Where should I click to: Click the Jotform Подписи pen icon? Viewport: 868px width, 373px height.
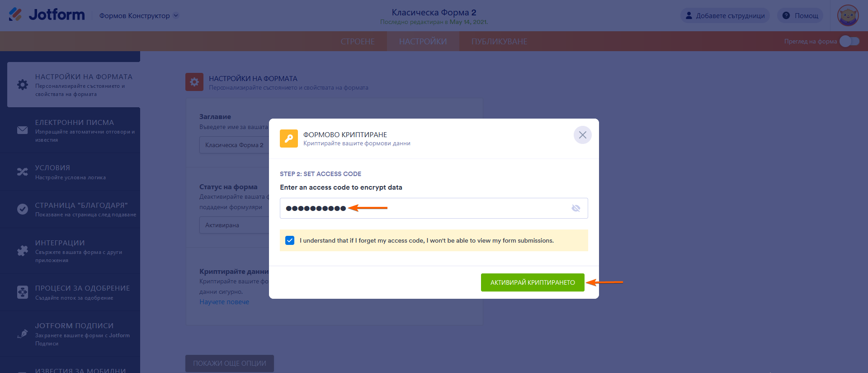[22, 334]
